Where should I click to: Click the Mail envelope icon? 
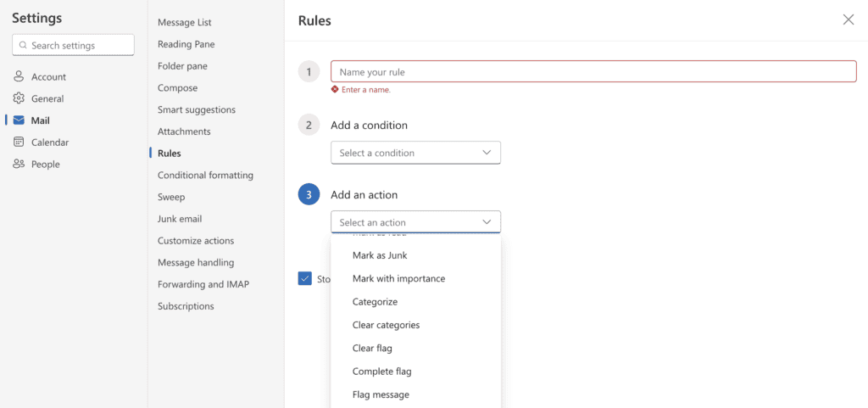coord(19,120)
